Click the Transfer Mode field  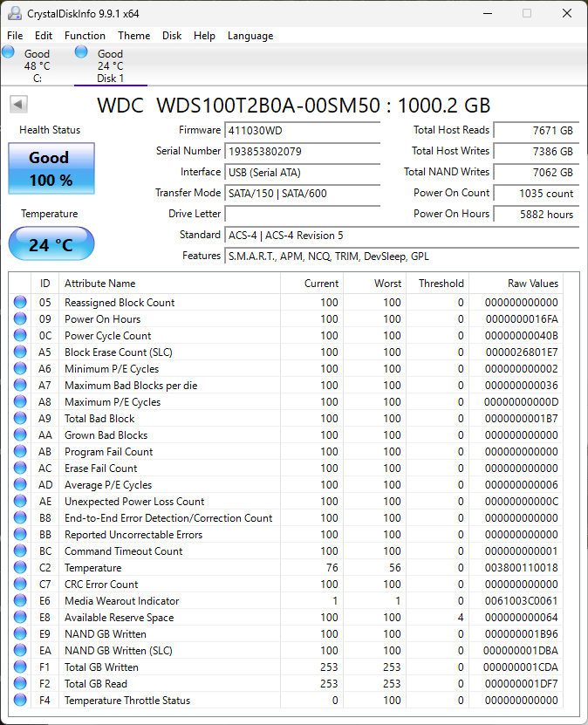click(x=303, y=194)
